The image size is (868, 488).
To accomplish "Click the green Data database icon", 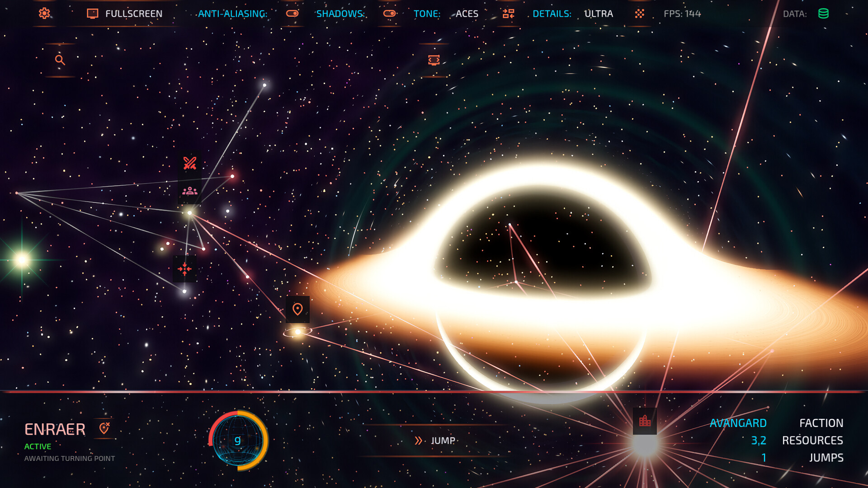I will (x=824, y=14).
